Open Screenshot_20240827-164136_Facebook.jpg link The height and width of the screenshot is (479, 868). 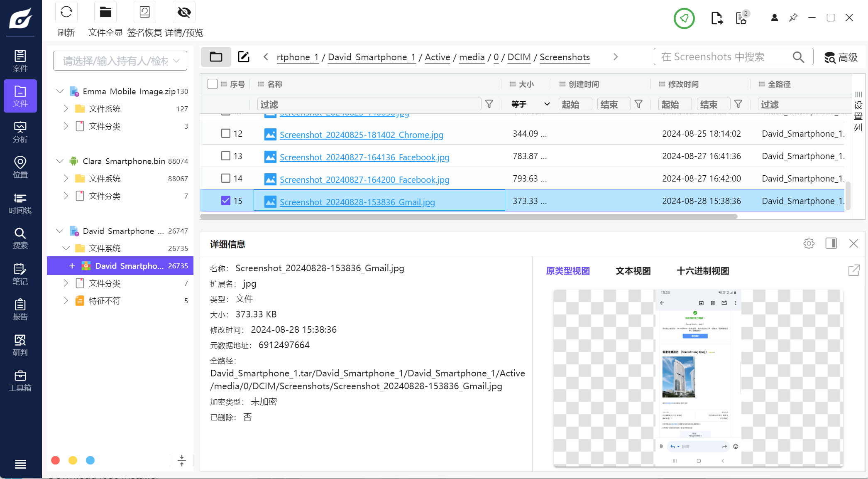364,157
